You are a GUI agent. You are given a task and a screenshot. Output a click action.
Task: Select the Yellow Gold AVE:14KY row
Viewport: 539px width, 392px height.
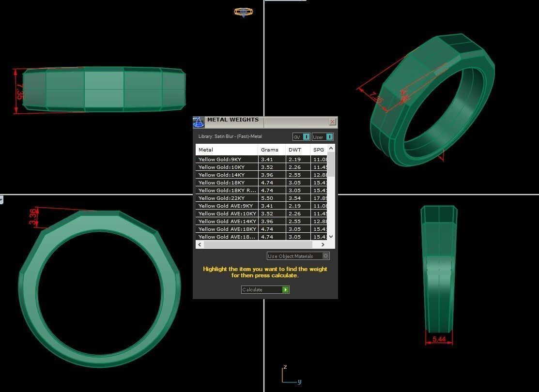[x=261, y=221]
